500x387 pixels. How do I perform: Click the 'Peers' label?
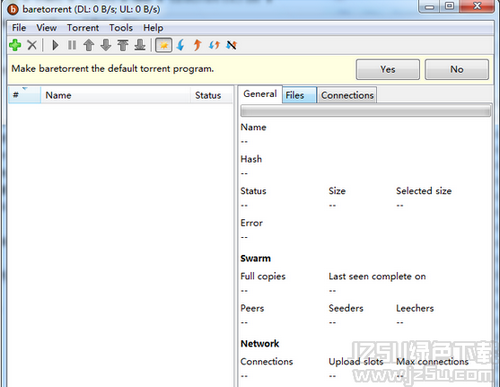pos(252,308)
